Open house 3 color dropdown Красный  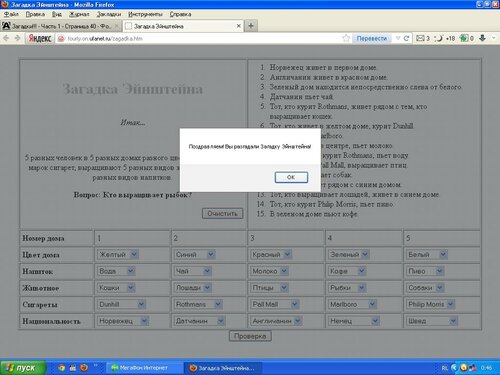[271, 254]
